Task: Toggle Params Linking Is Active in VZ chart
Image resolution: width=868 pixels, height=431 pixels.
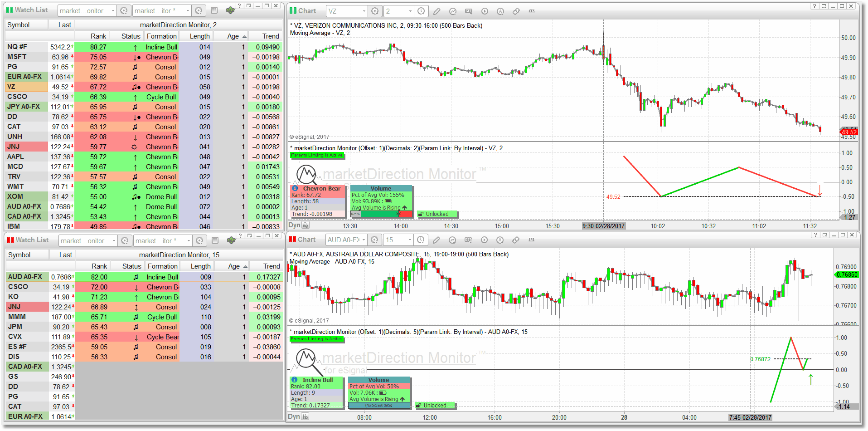Action: [x=317, y=155]
